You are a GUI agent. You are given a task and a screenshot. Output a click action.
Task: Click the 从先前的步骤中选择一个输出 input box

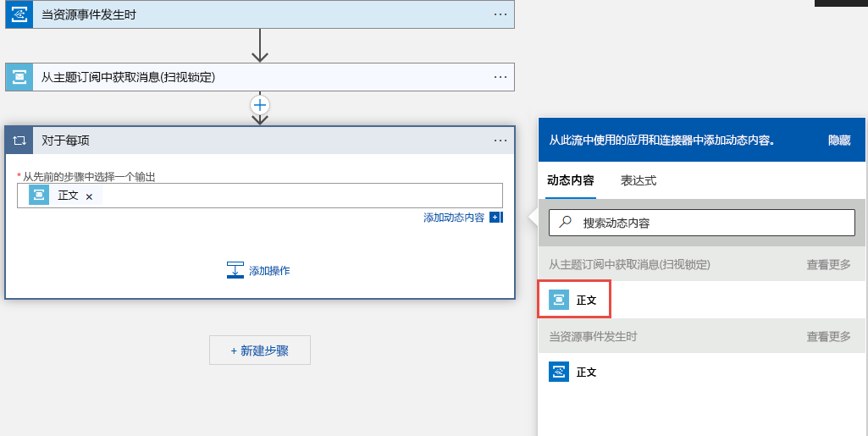260,196
